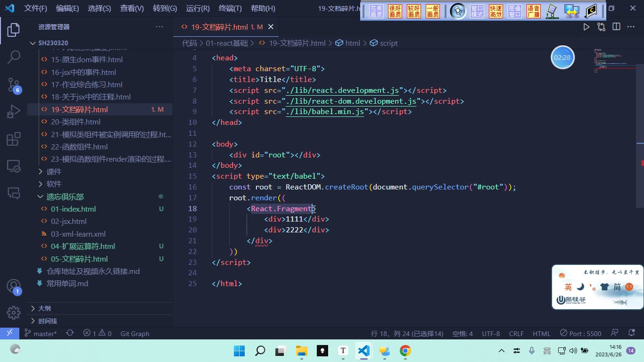
Task: Open the Run and Debug view
Action: pos(14,112)
